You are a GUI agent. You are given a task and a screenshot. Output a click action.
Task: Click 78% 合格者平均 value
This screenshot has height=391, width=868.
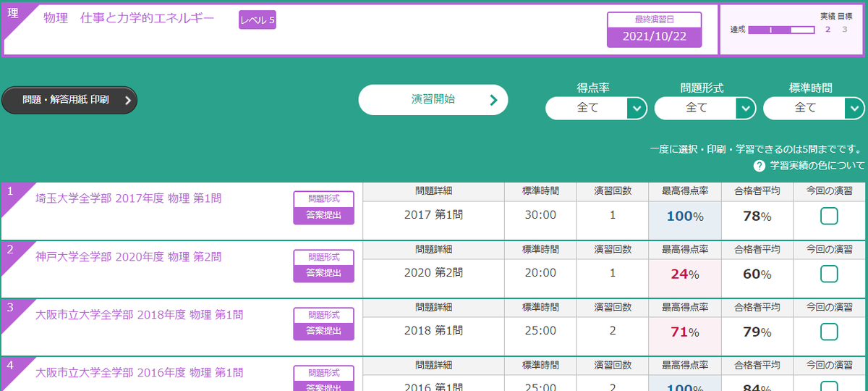click(x=757, y=216)
